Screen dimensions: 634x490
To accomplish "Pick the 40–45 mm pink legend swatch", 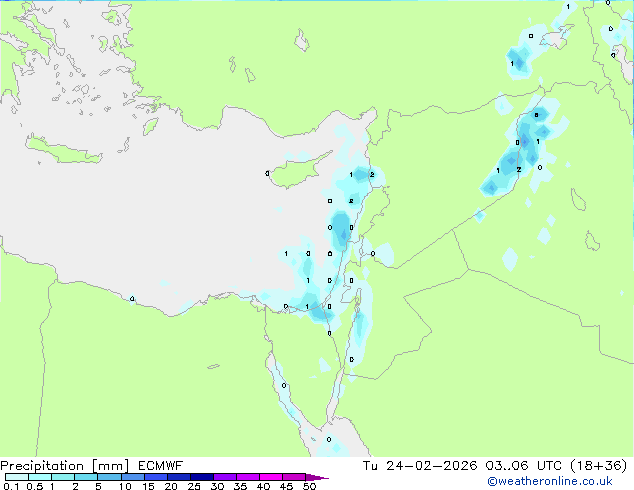I will (271, 477).
